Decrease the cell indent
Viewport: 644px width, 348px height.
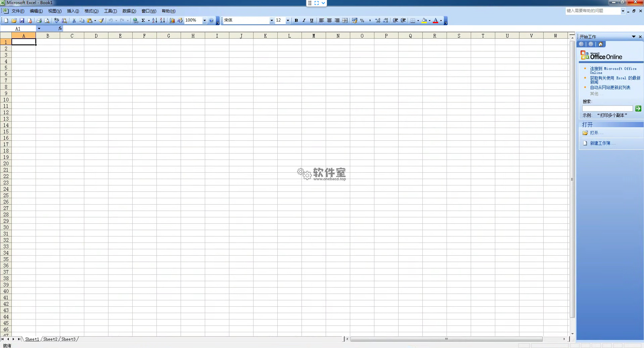pyautogui.click(x=396, y=20)
